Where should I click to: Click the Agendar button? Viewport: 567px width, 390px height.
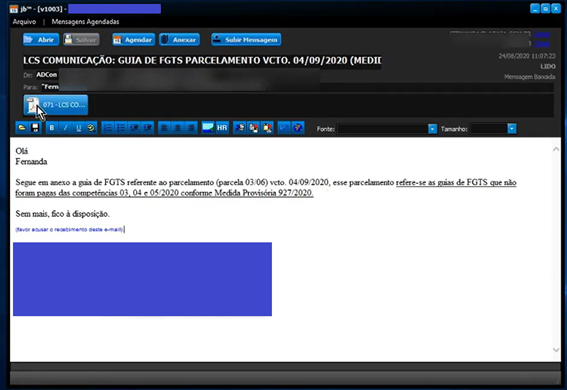134,40
